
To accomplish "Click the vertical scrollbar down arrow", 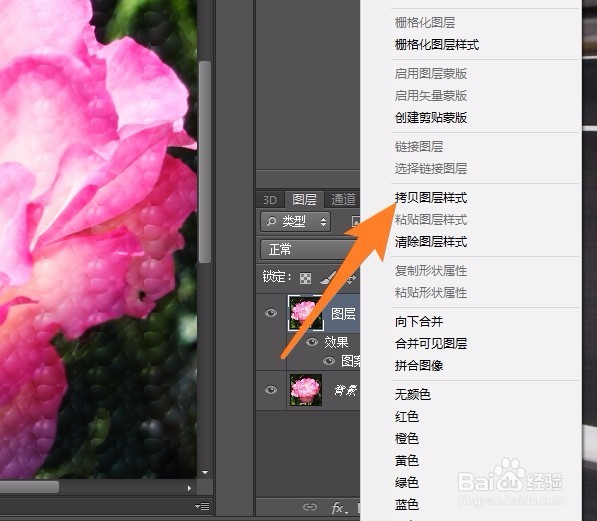I will pyautogui.click(x=205, y=473).
